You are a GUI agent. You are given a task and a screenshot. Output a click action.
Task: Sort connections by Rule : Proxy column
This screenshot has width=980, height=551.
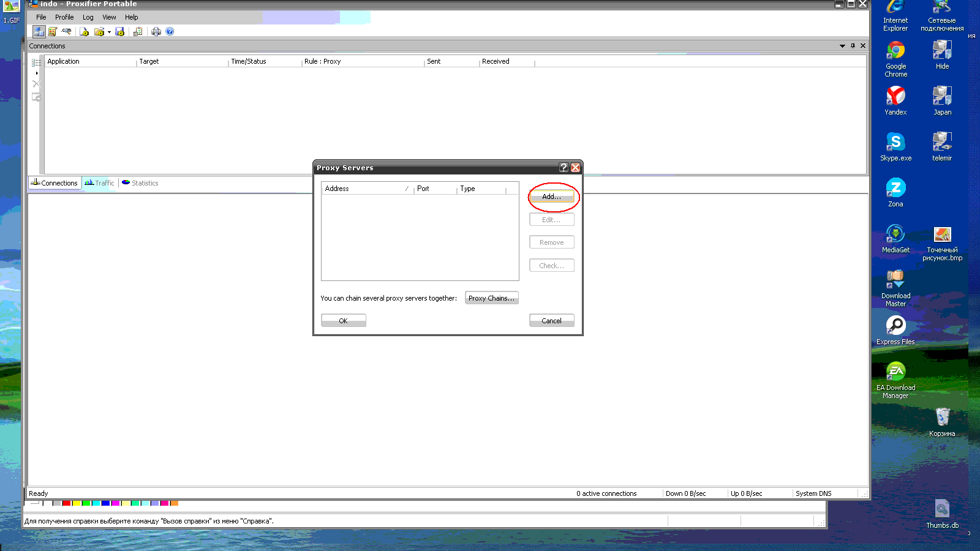pos(363,61)
